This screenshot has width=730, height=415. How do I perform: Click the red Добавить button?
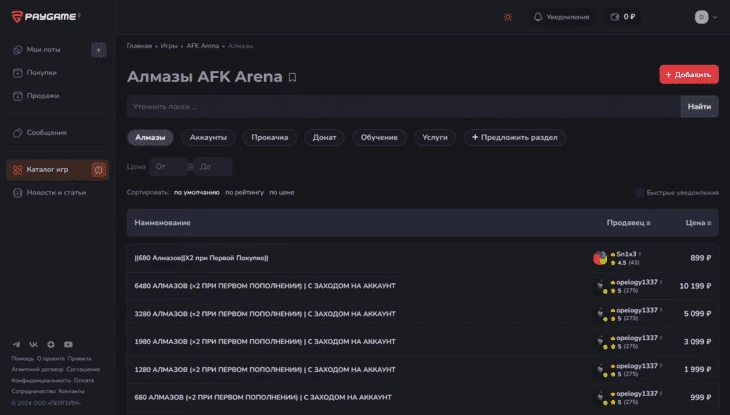(x=689, y=75)
